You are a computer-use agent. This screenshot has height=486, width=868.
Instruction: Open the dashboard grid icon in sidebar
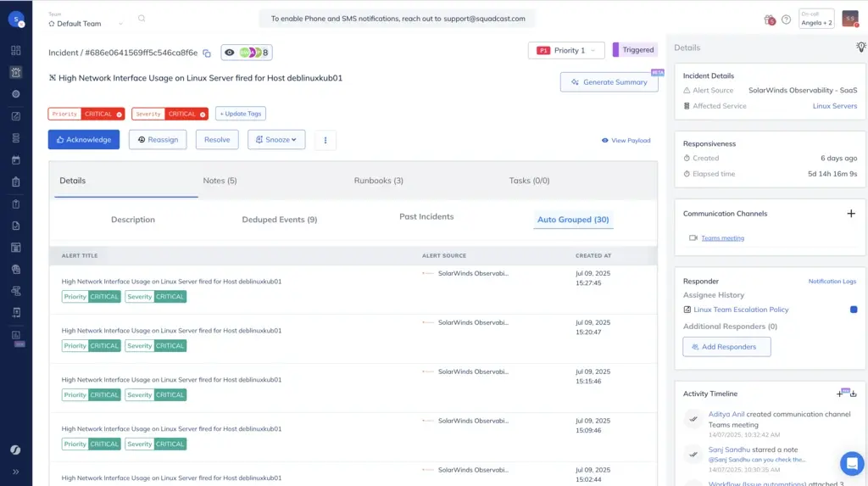[x=16, y=50]
